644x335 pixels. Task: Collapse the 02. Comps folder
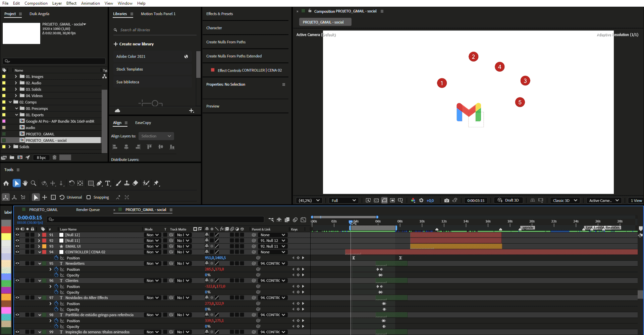pyautogui.click(x=10, y=102)
